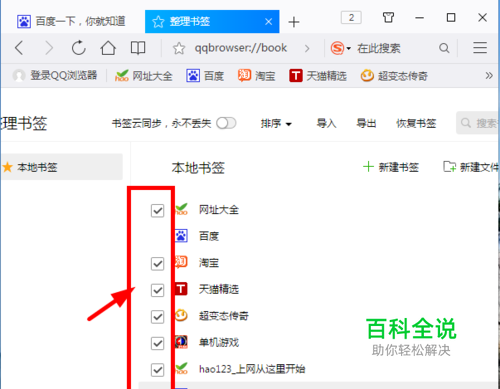The height and width of the screenshot is (389, 500).
Task: Click 登录QQ浏览器 in the bookmarks bar
Action: (55, 76)
